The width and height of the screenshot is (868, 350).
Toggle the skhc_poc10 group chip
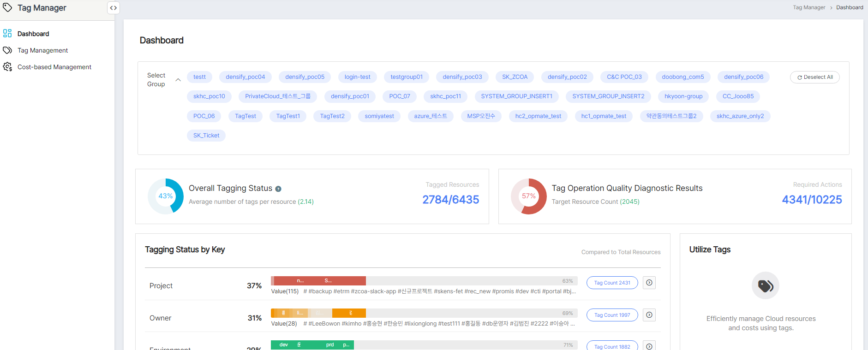[209, 96]
